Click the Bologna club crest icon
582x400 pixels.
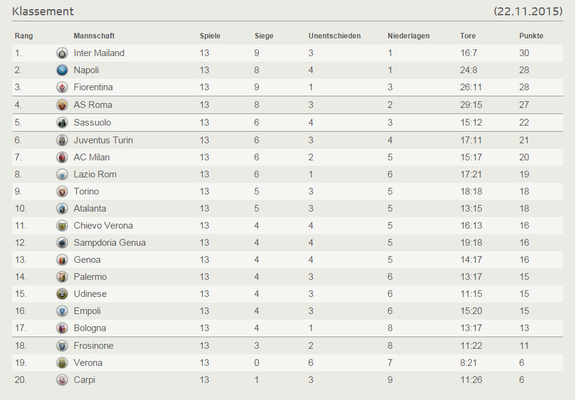[62, 328]
